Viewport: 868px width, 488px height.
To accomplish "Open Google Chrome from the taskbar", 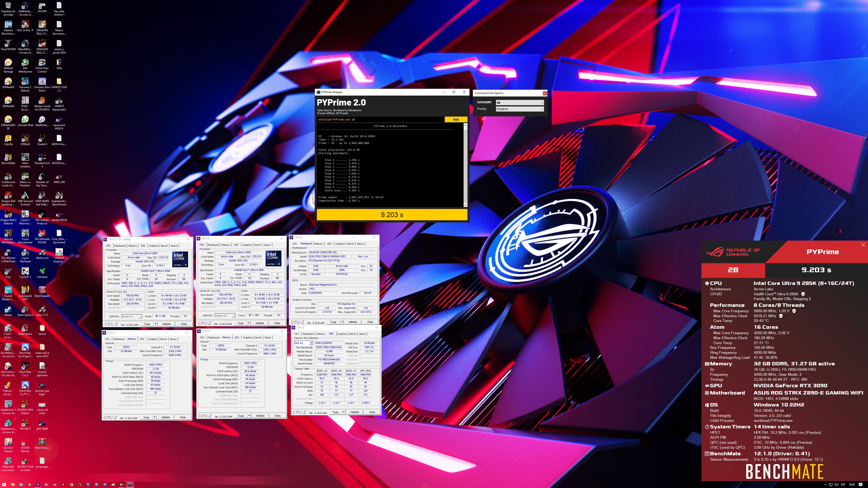I will coord(71,485).
